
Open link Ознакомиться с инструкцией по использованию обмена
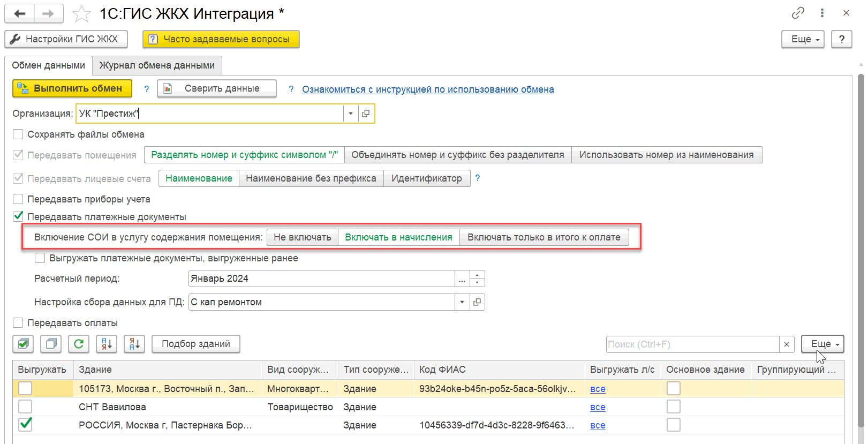(x=428, y=89)
